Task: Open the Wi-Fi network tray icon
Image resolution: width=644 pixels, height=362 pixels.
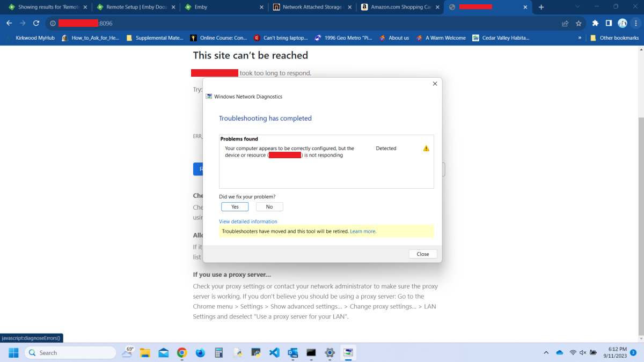Action: 573,352
